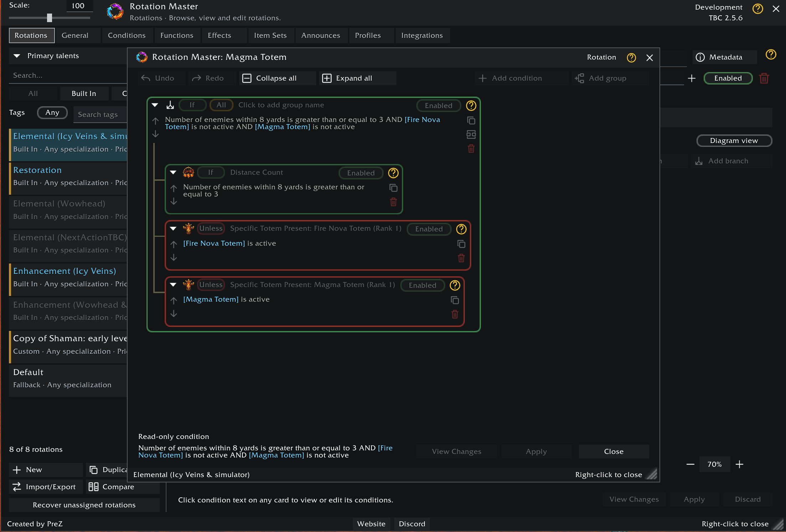This screenshot has width=786, height=532.
Task: Delete the top condition group via trash icon
Action: point(471,149)
